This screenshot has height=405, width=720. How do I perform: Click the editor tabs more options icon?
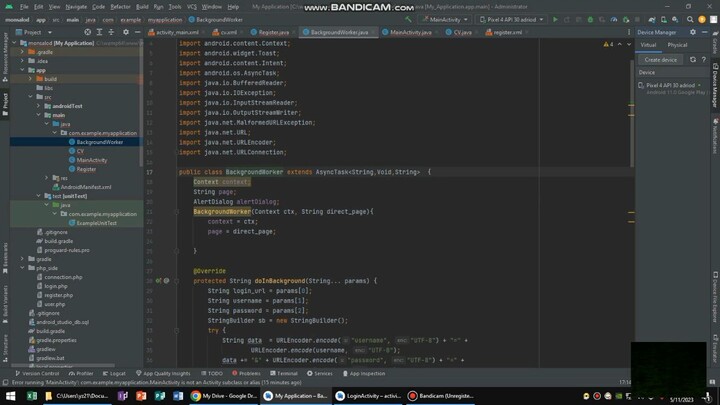(629, 32)
